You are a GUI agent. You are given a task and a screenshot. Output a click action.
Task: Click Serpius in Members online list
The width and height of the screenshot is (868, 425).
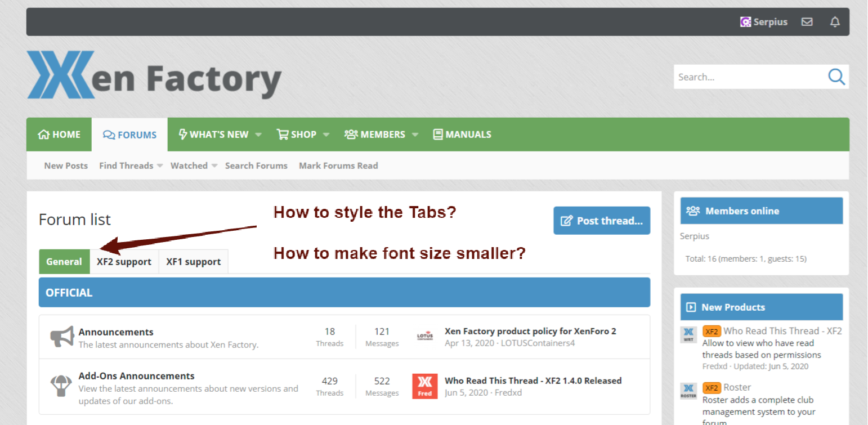695,236
